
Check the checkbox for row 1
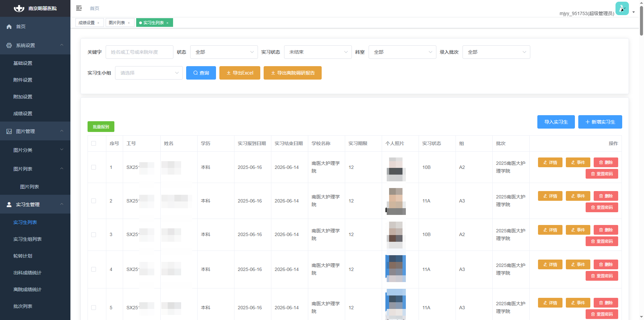(x=94, y=167)
